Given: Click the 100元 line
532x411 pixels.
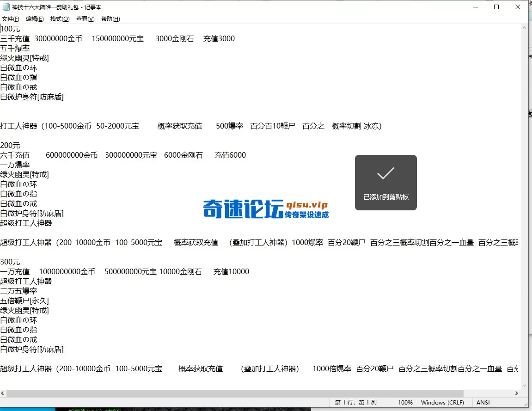Looking at the screenshot, I should (10, 29).
